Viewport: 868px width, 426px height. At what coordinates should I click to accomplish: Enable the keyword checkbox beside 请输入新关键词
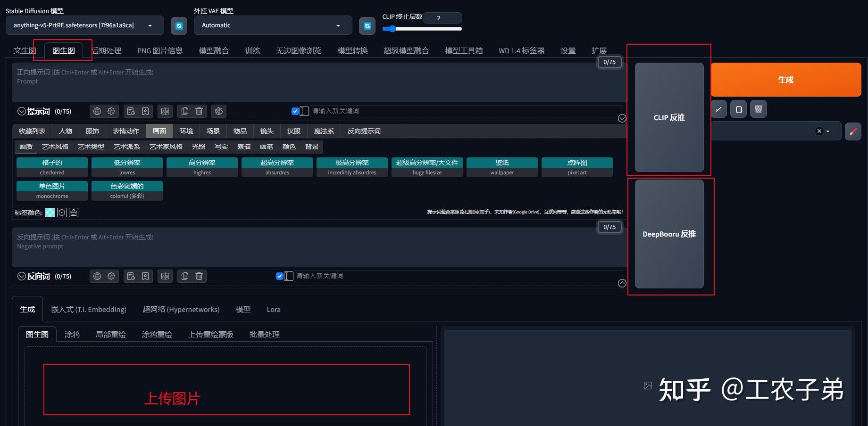[x=296, y=111]
